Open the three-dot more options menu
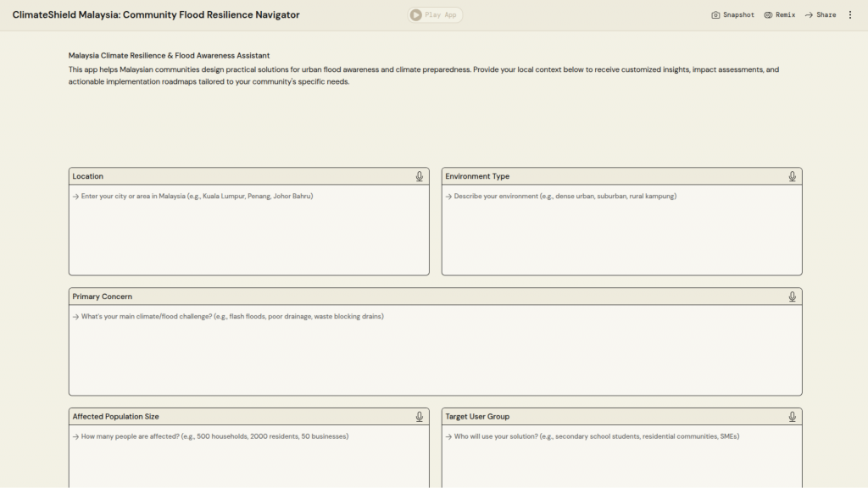 coord(850,15)
